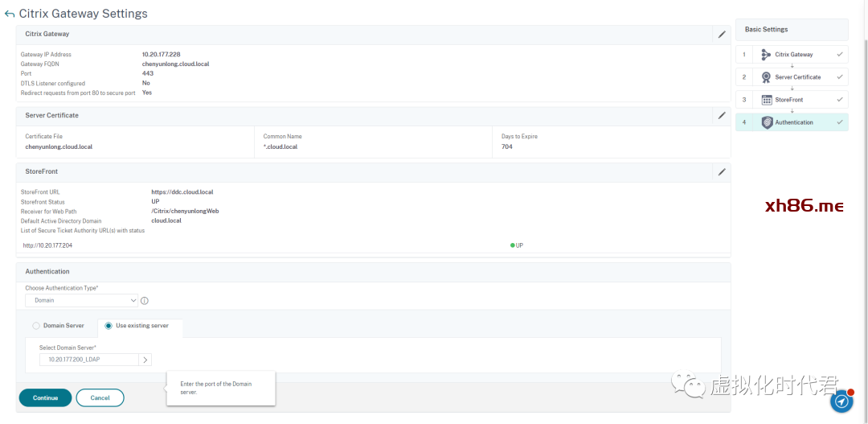Click the Authentication fingerprint shield icon

pyautogui.click(x=767, y=122)
